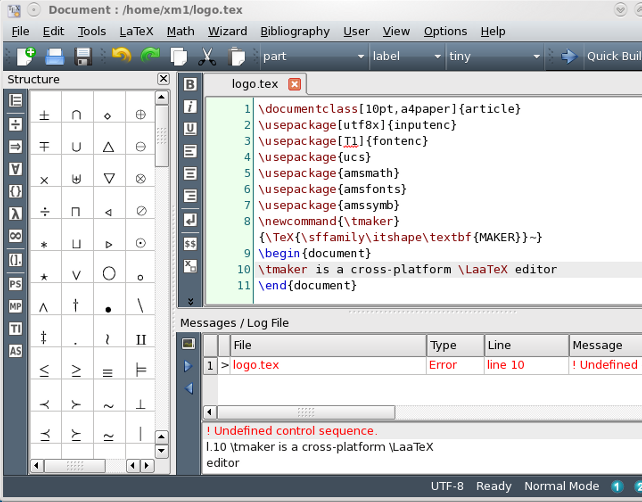Switch to the logo.tex tab
Image resolution: width=642 pixels, height=502 pixels.
[256, 84]
